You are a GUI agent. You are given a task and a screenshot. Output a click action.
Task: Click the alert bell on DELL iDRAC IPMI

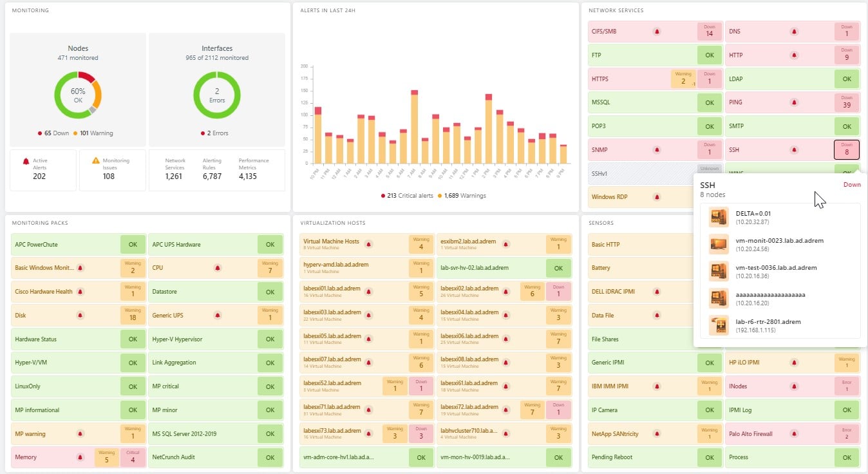pyautogui.click(x=657, y=292)
